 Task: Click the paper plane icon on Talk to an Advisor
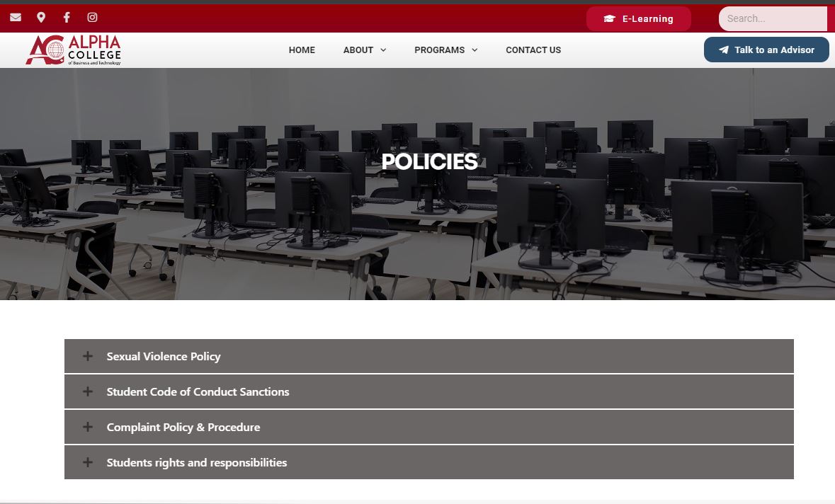(724, 50)
